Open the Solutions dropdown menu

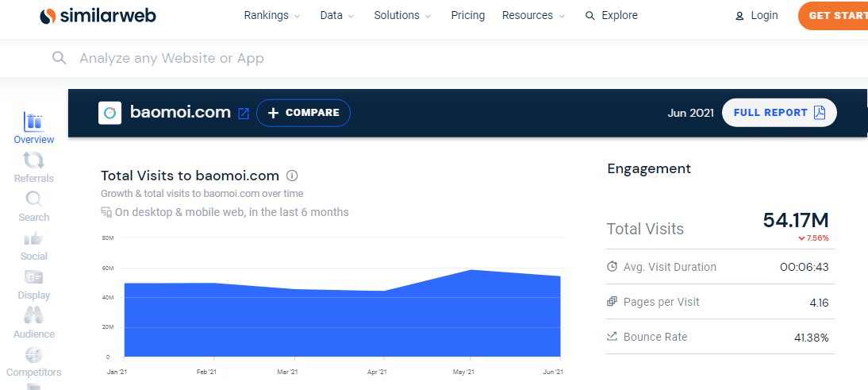(402, 16)
